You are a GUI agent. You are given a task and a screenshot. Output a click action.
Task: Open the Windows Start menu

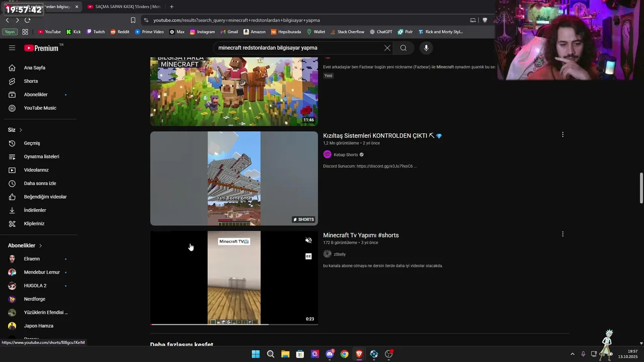point(256,354)
